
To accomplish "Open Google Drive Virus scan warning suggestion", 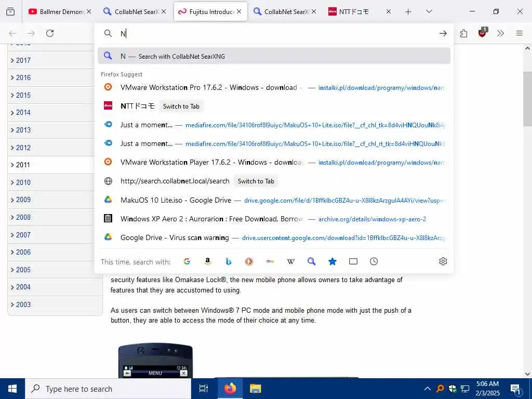I will 274,237.
